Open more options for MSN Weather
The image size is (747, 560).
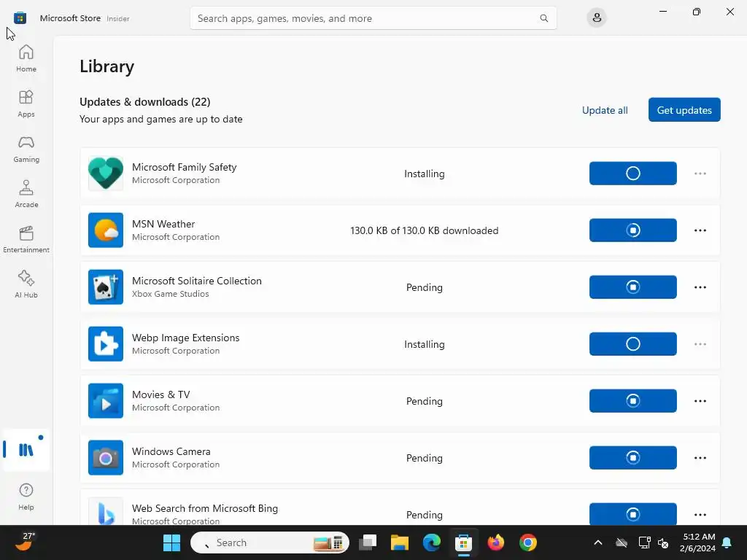tap(700, 230)
